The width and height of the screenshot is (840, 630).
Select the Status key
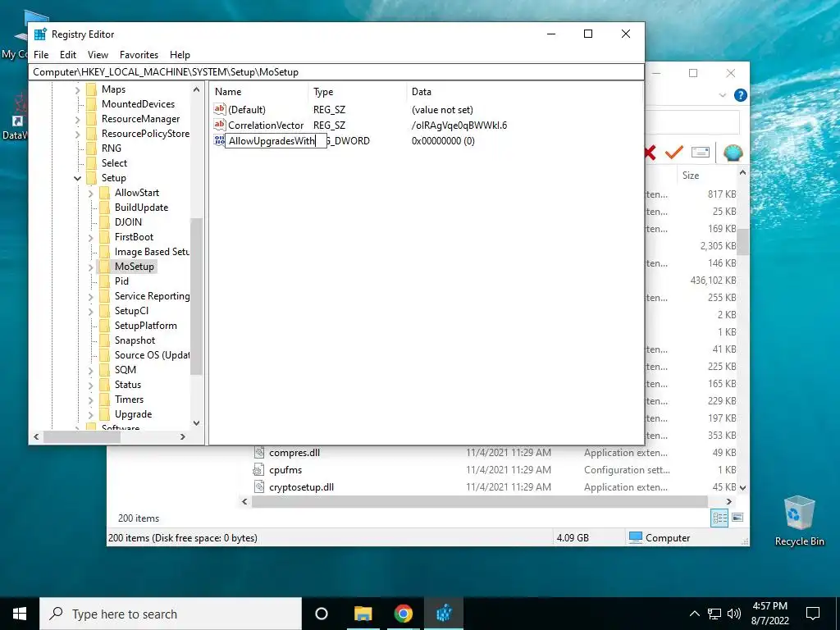[x=128, y=385]
